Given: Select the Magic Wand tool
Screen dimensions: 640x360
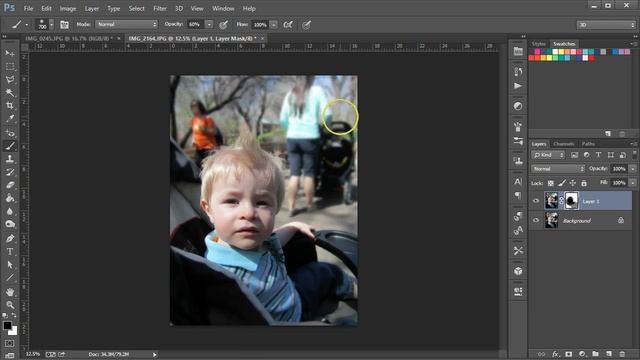Looking at the screenshot, I should click(10, 93).
